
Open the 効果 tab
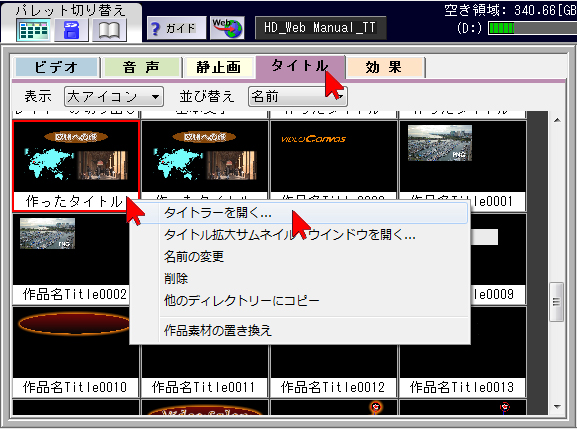384,67
